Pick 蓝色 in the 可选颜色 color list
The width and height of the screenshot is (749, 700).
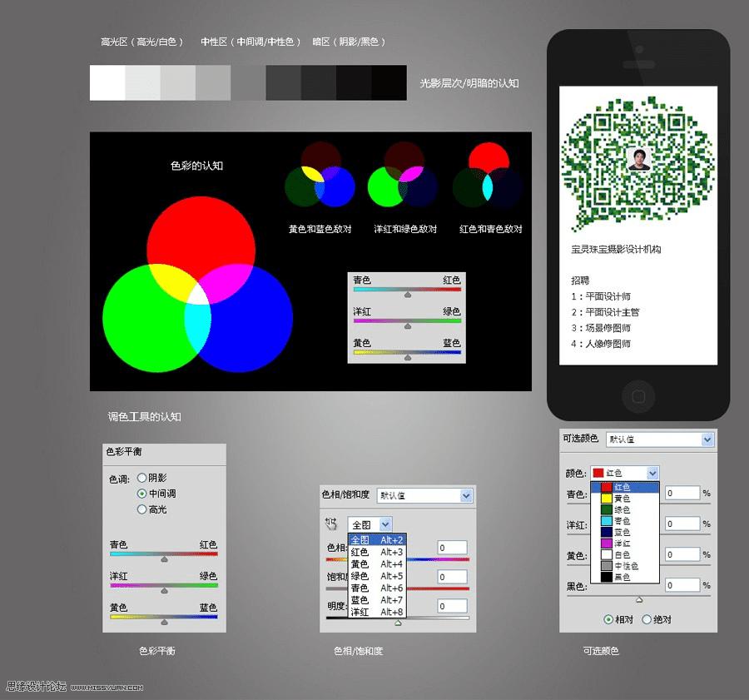(625, 532)
